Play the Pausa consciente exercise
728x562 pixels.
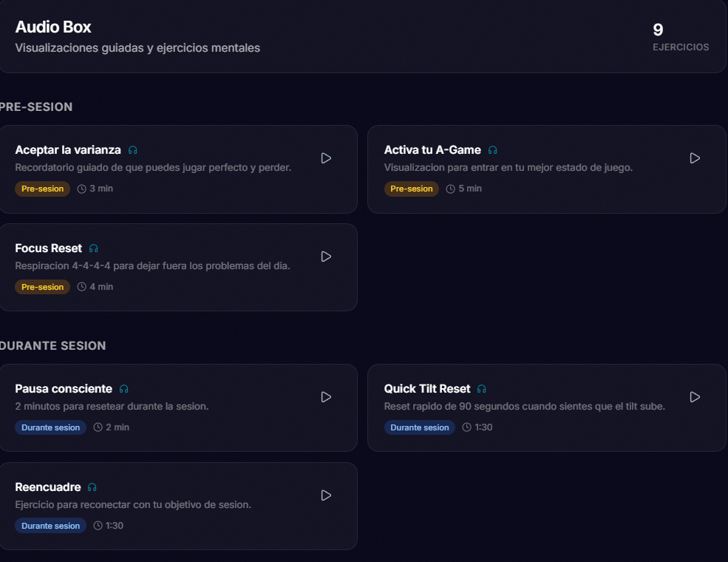pos(326,397)
